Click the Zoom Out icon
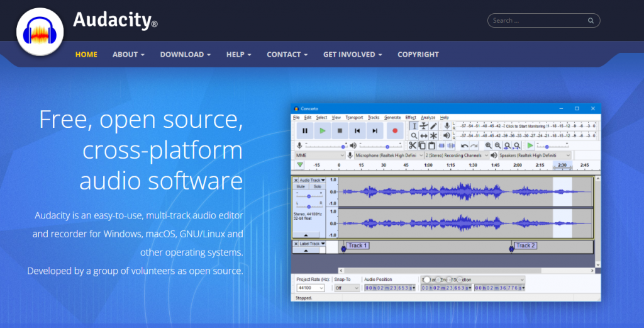644x328 pixels. tap(497, 145)
